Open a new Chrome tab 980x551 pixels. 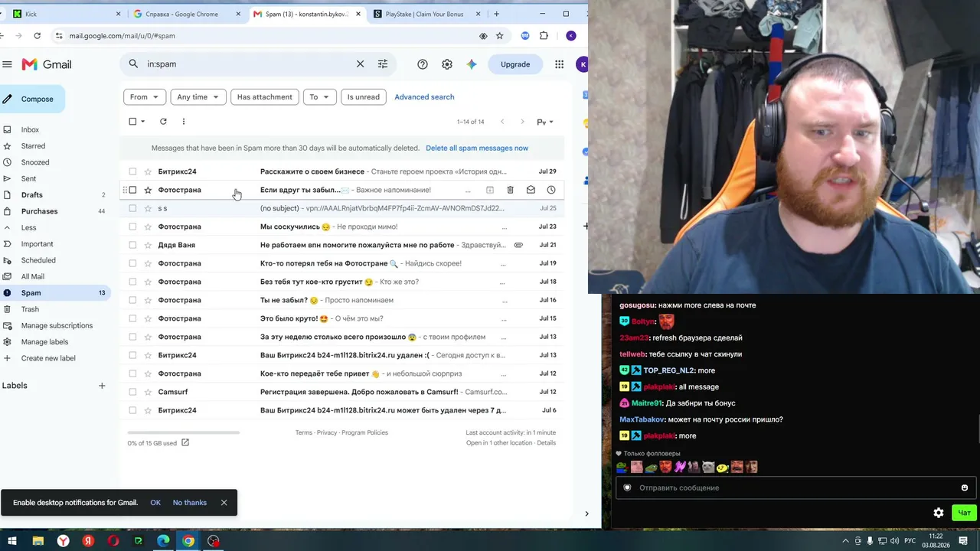point(496,14)
